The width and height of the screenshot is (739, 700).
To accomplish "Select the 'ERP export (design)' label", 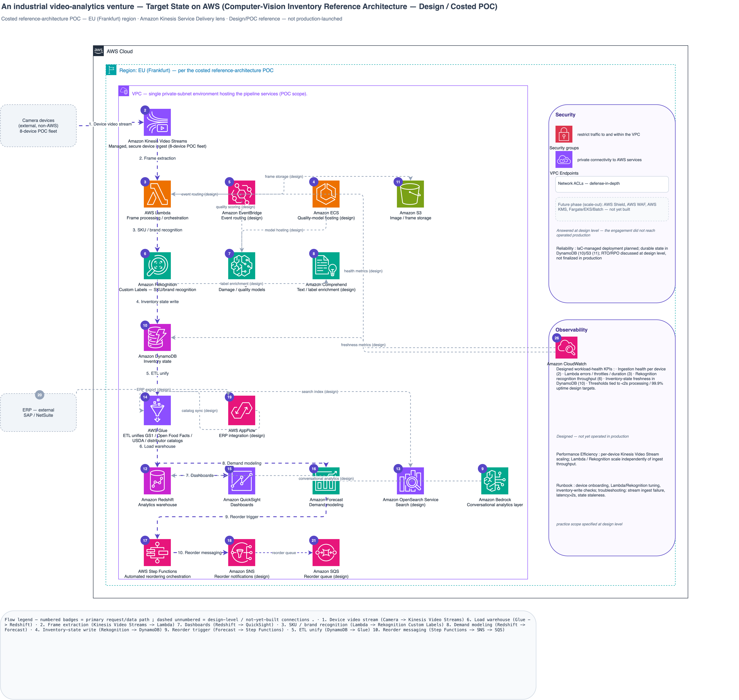I will pos(153,390).
